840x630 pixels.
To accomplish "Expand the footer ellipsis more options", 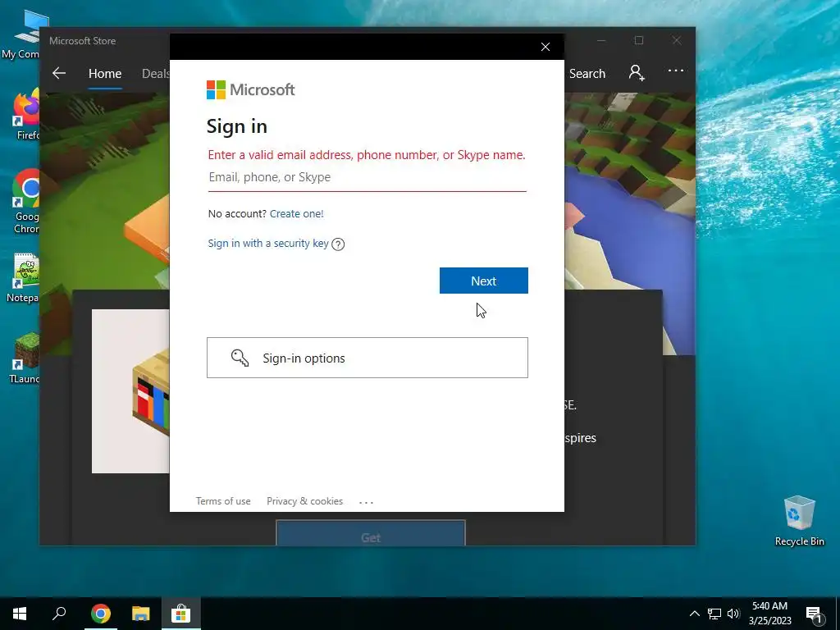I will [x=367, y=503].
